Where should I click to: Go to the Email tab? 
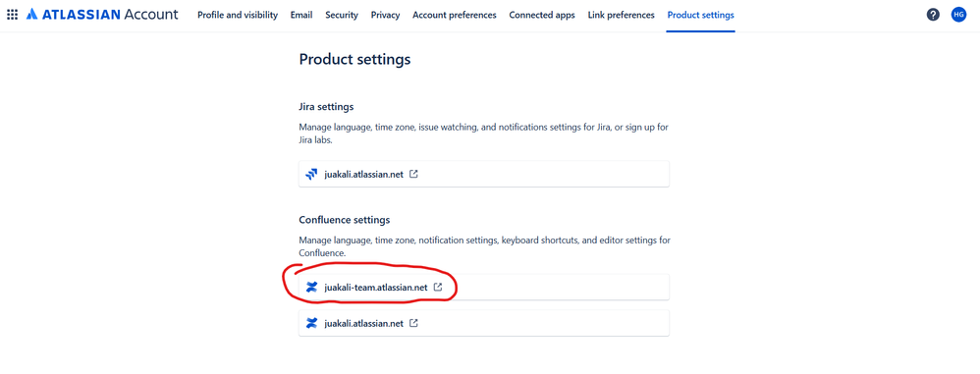[301, 15]
